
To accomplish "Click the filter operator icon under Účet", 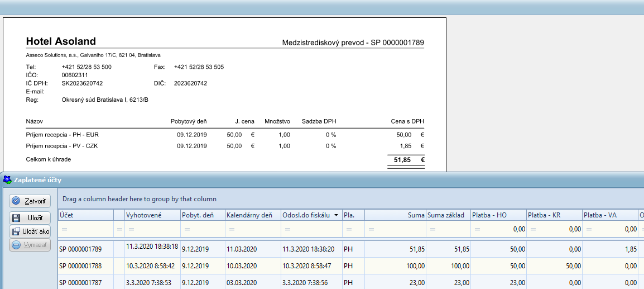I will (x=64, y=229).
